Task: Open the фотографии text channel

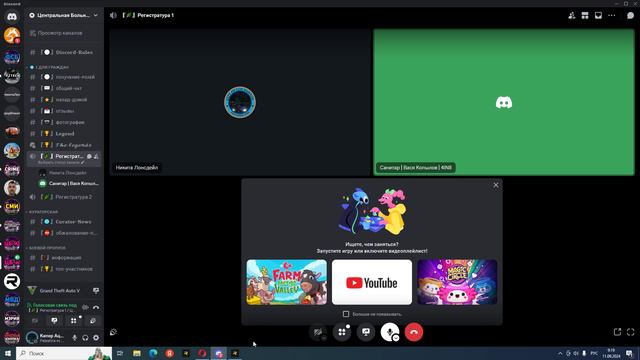Action: coord(63,122)
